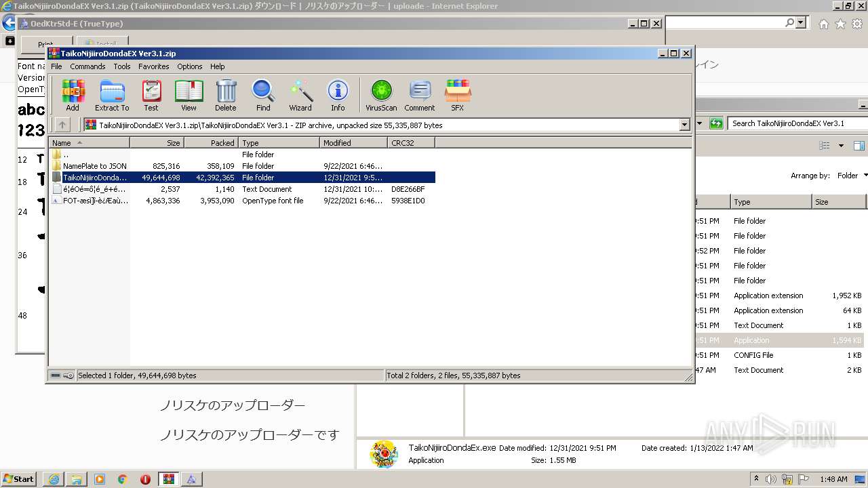
Task: Open the Explorer address history dropdown arrow
Action: 700,123
